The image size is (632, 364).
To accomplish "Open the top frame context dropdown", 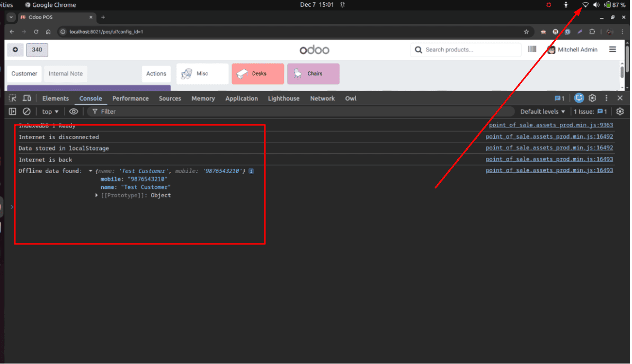I will 49,111.
